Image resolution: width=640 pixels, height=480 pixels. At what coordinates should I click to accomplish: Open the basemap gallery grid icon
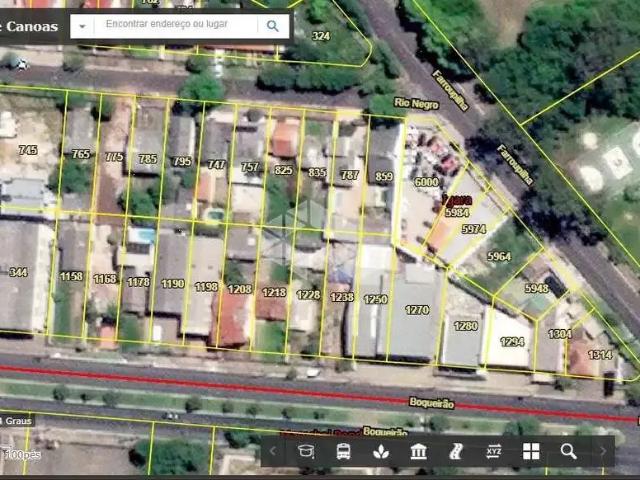[531, 451]
